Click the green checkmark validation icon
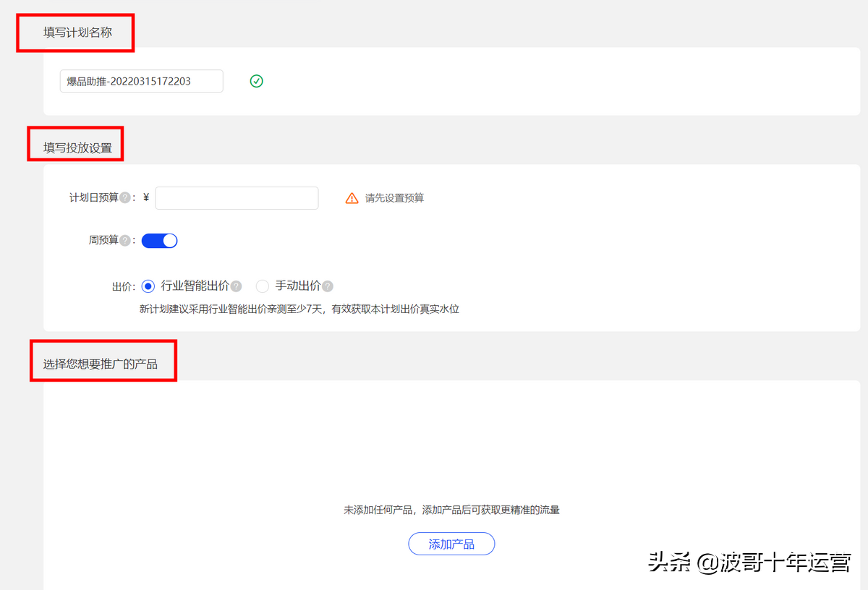The image size is (868, 590). point(256,81)
